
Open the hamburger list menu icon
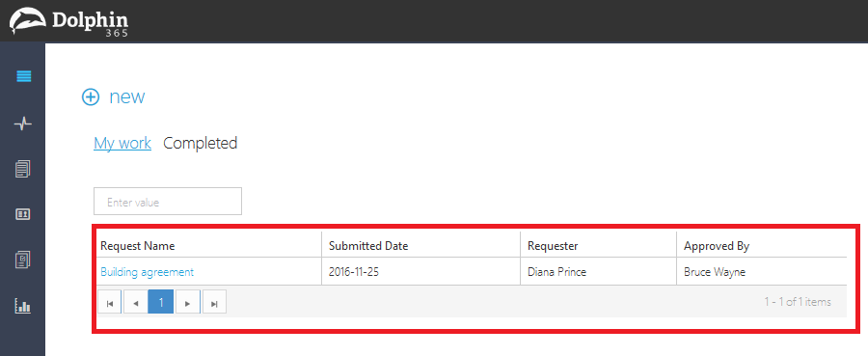click(23, 77)
